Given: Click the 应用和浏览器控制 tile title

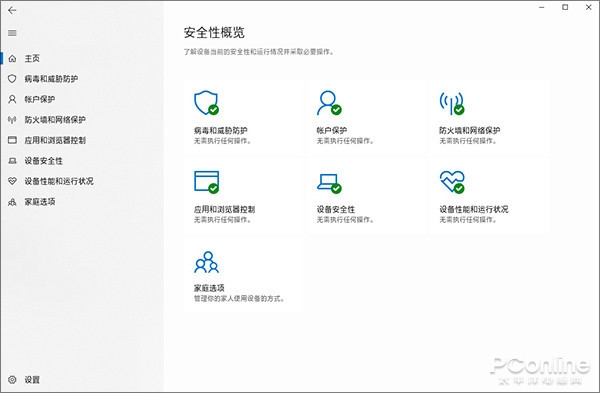Looking at the screenshot, I should click(225, 209).
